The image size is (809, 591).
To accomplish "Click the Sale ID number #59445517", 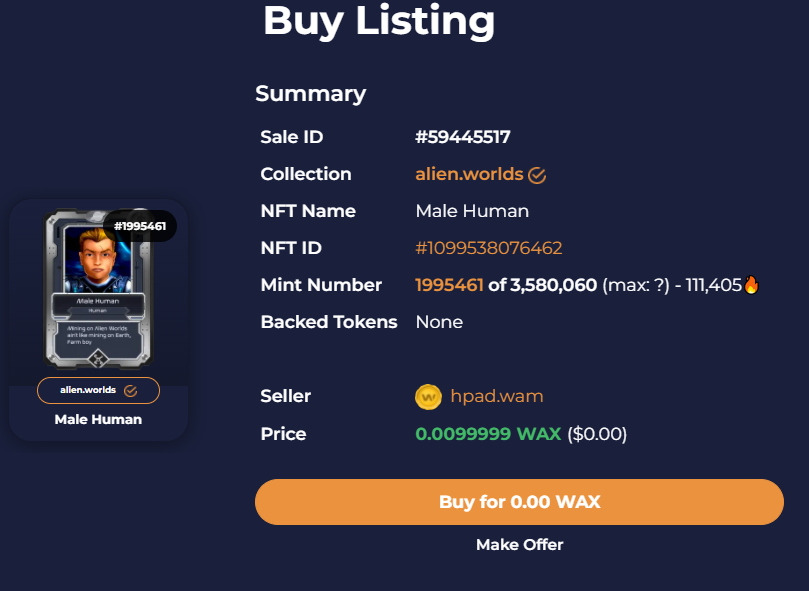I will (463, 137).
